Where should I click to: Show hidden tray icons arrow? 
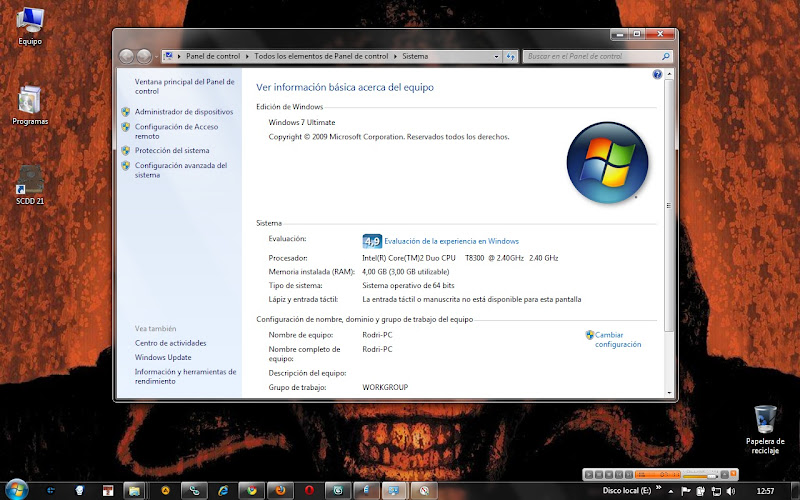(x=671, y=491)
